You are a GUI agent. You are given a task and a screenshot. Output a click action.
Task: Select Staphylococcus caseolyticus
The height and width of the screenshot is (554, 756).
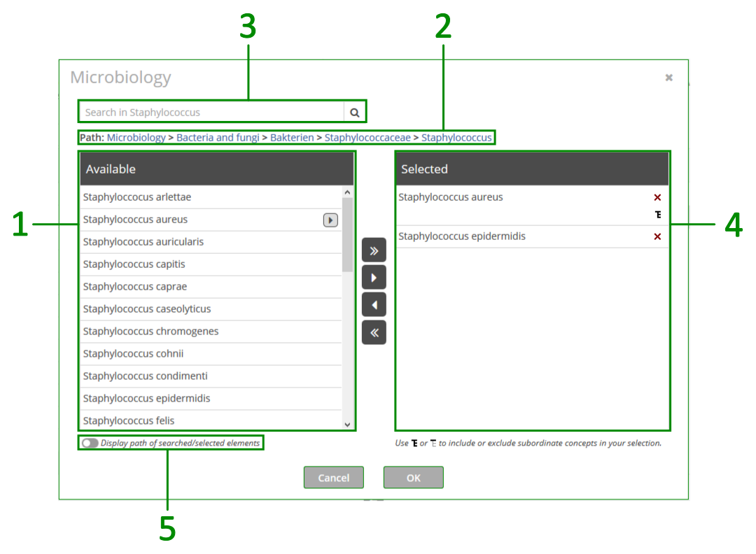pyautogui.click(x=211, y=308)
